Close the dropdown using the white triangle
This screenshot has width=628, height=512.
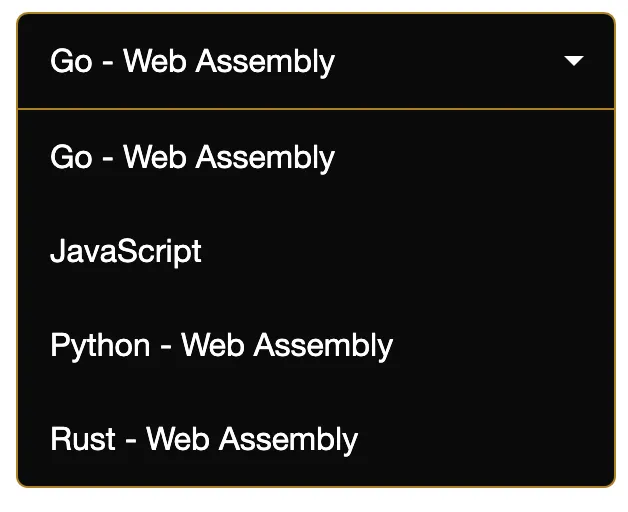pos(574,61)
